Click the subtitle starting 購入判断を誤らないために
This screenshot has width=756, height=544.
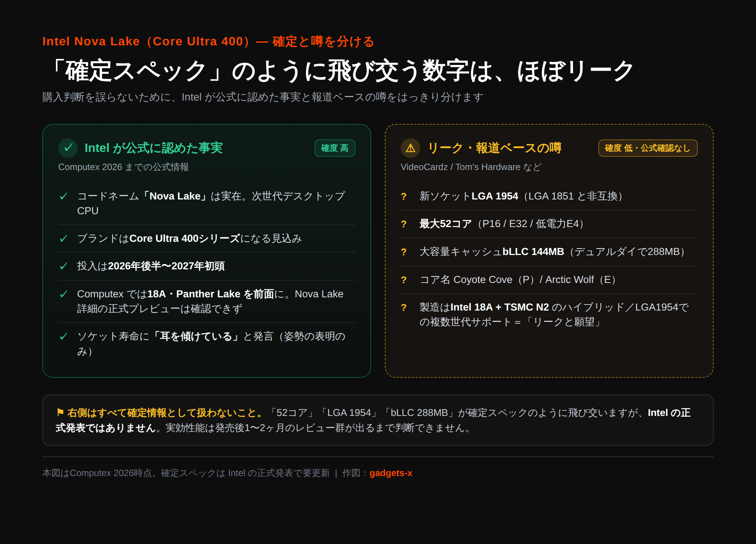pos(263,97)
